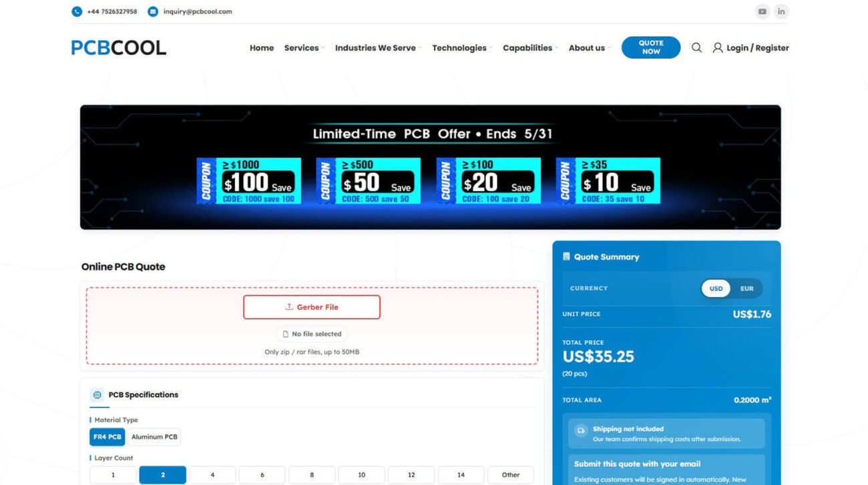Click the Gerber File upload button
868x485 pixels.
coord(312,307)
